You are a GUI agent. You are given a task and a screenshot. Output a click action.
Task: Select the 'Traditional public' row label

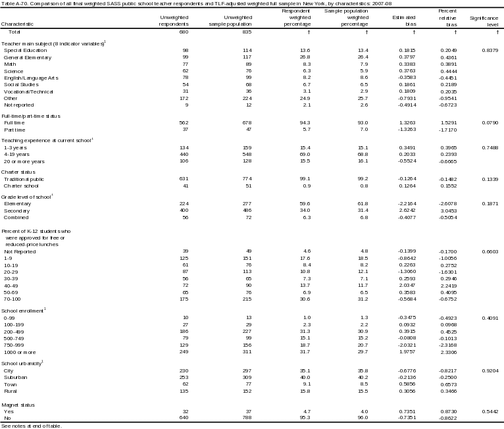tap(24, 180)
